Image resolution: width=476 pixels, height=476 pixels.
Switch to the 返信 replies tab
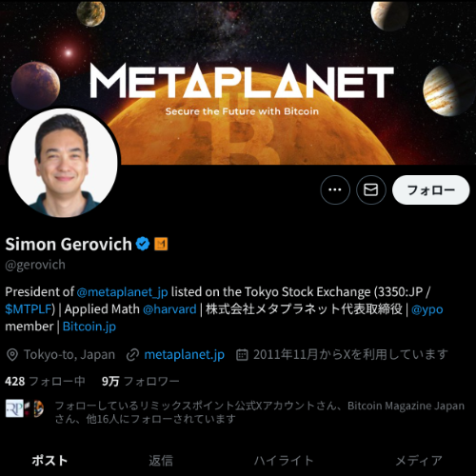tap(161, 461)
